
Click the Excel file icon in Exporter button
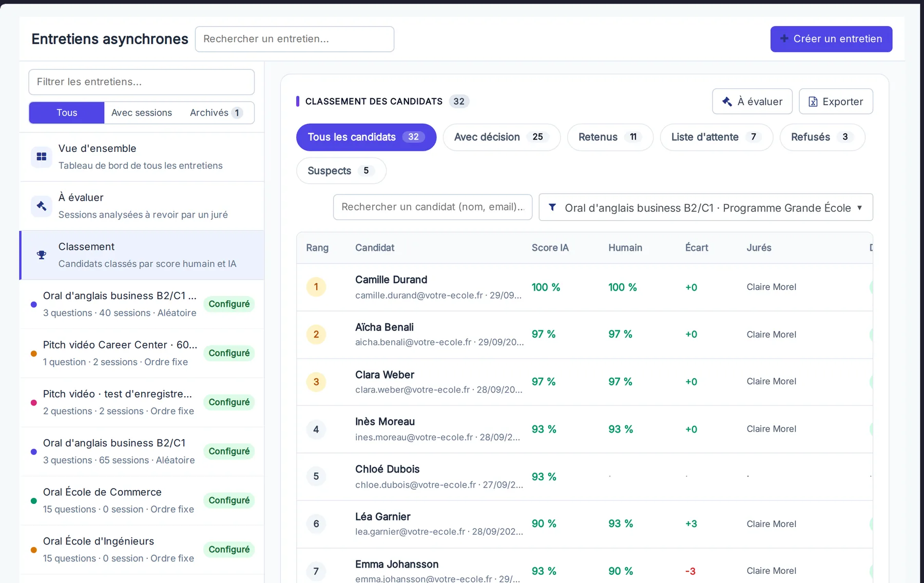click(813, 102)
